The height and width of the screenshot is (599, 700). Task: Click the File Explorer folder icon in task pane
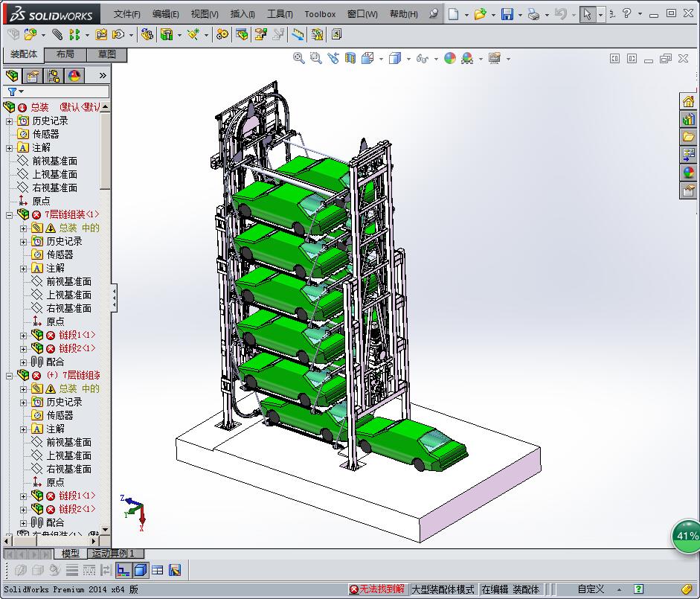pos(688,137)
